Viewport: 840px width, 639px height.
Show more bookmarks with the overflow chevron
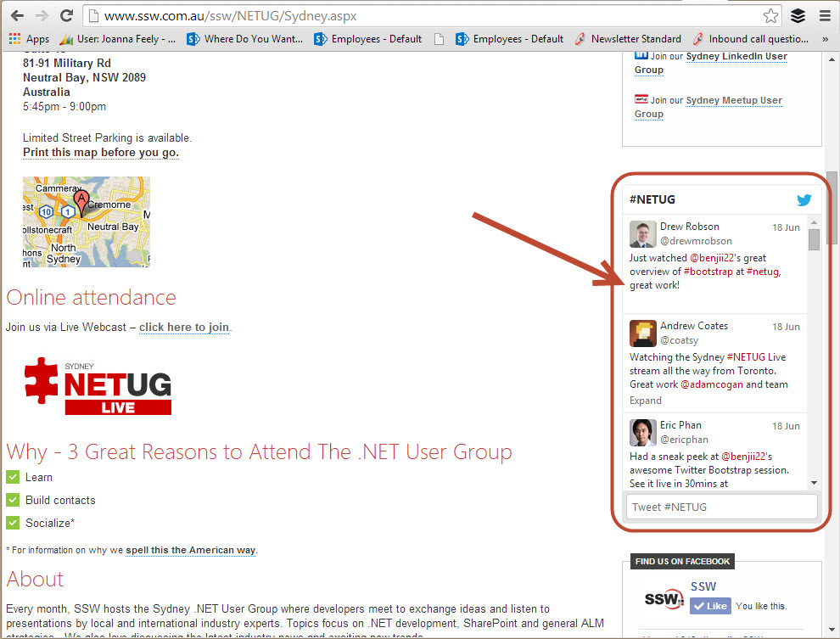(x=826, y=39)
